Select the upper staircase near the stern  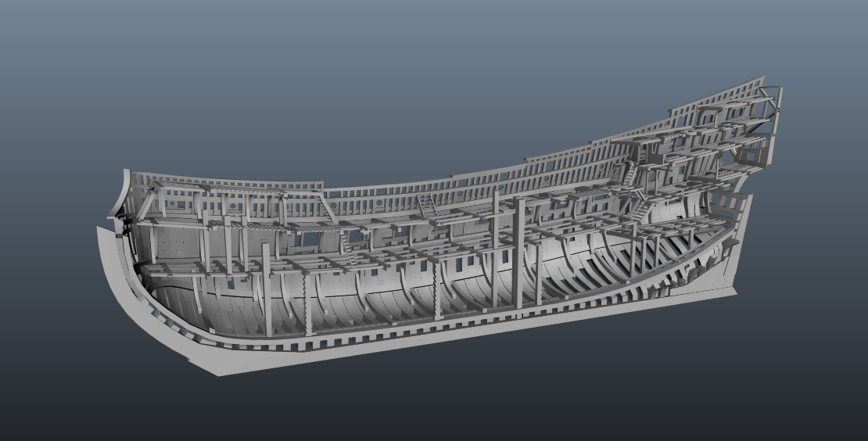(627, 174)
